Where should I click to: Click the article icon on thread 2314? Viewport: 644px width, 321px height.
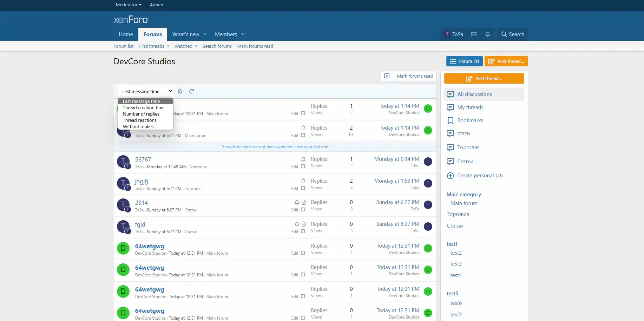[x=304, y=202]
